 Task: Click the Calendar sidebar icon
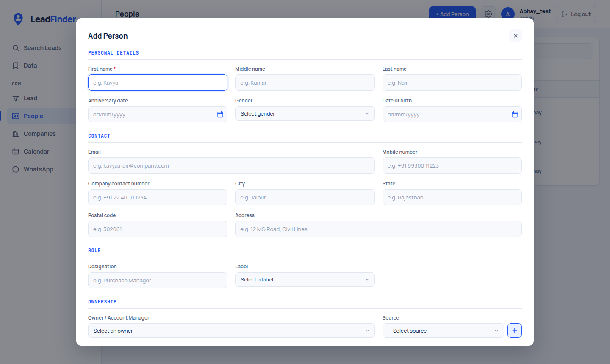16,152
